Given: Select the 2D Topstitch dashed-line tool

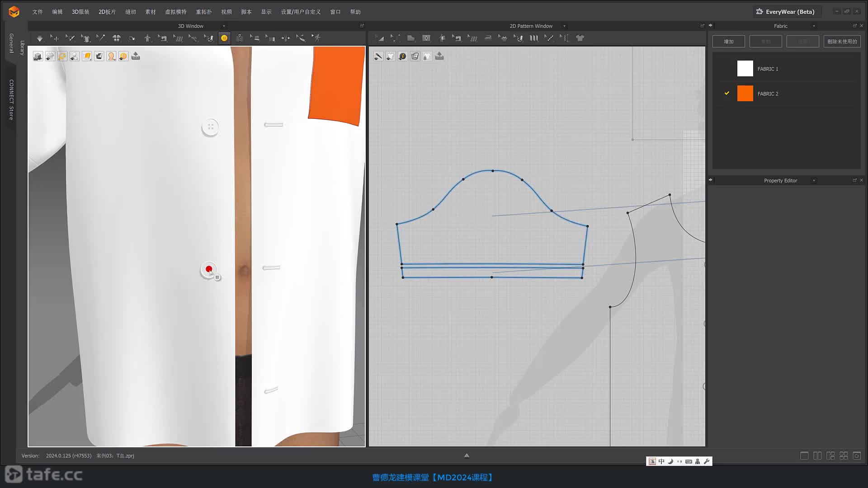Looking at the screenshot, I should 549,38.
